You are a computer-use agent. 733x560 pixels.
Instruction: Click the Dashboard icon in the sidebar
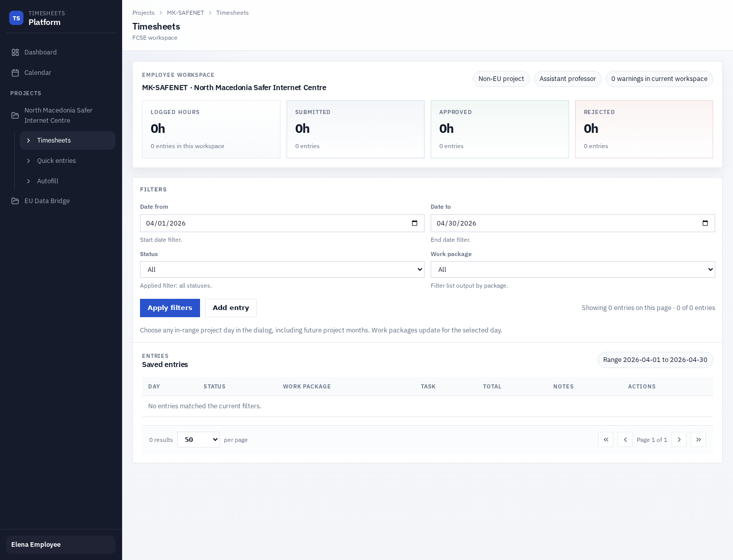(16, 52)
